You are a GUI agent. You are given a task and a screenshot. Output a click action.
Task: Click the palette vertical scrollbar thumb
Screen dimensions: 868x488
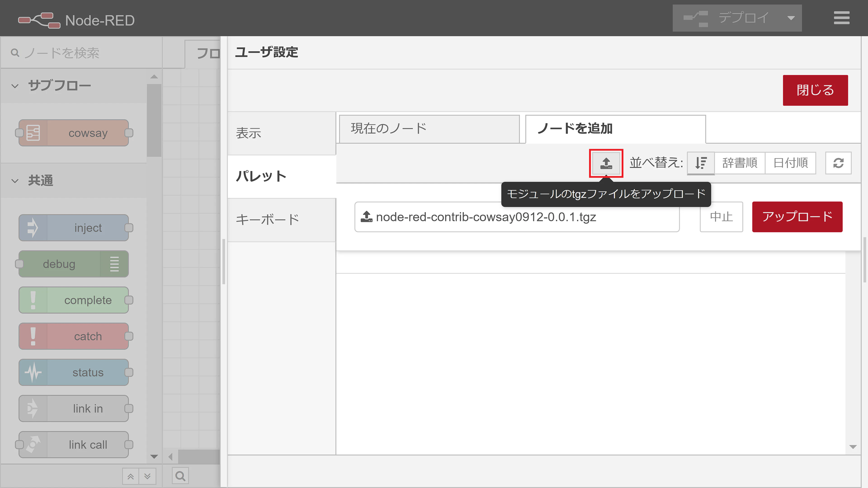coord(154,120)
